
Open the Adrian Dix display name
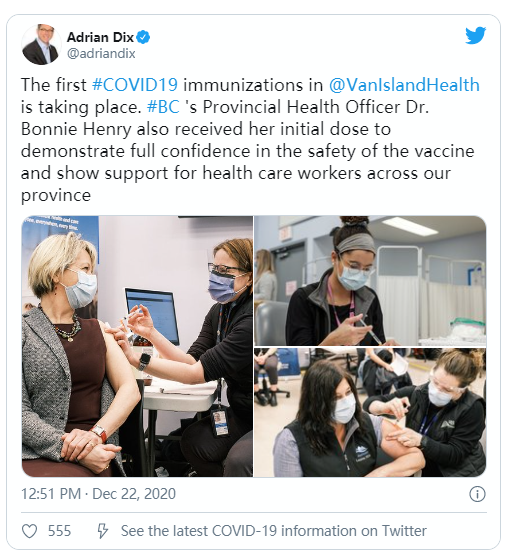(x=100, y=37)
